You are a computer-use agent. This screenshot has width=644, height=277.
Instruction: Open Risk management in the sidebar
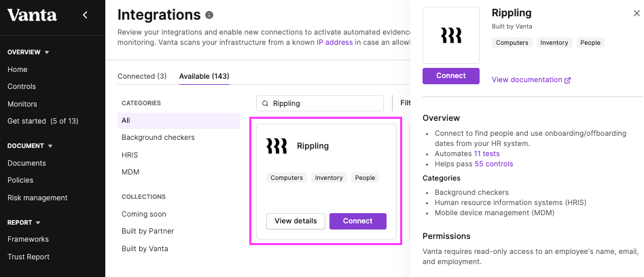[37, 198]
